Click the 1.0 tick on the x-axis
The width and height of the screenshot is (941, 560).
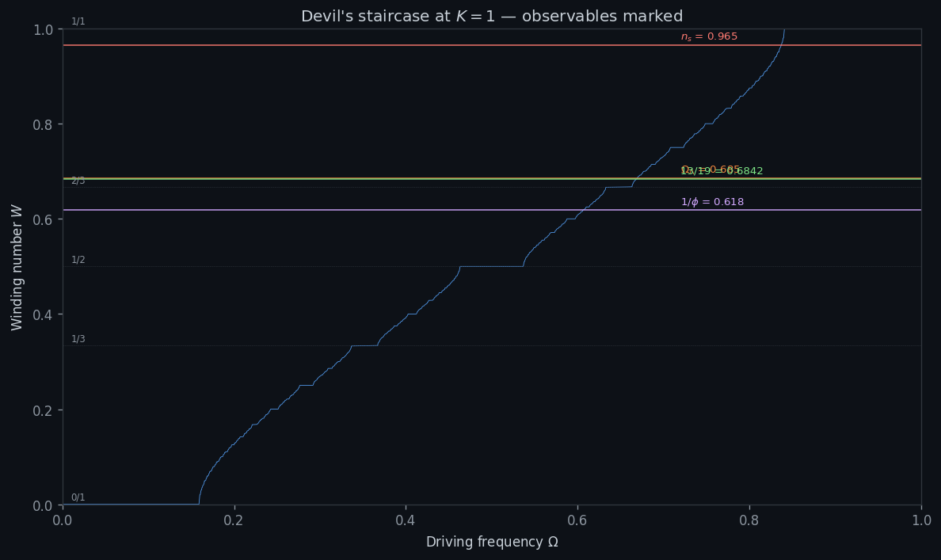(920, 520)
